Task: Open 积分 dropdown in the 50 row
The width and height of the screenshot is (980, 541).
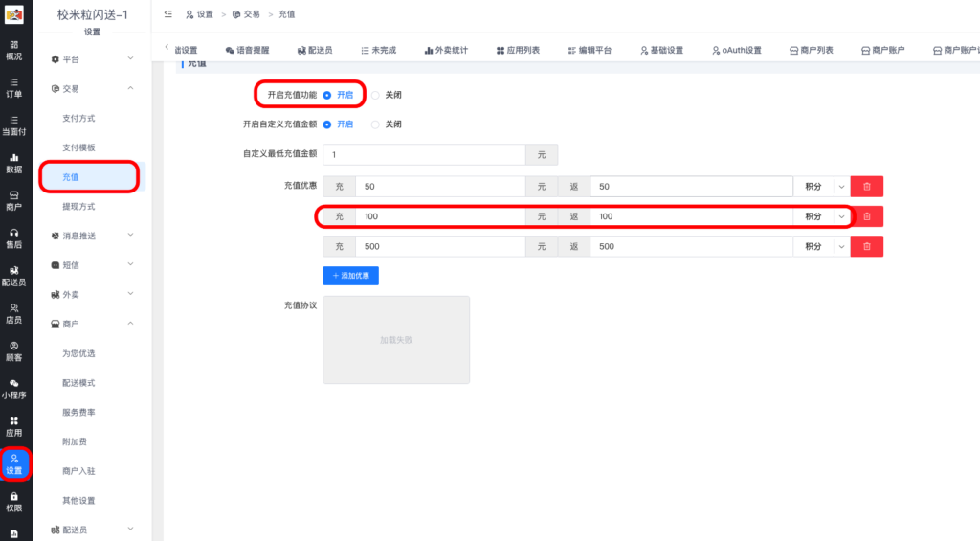Action: (x=822, y=187)
